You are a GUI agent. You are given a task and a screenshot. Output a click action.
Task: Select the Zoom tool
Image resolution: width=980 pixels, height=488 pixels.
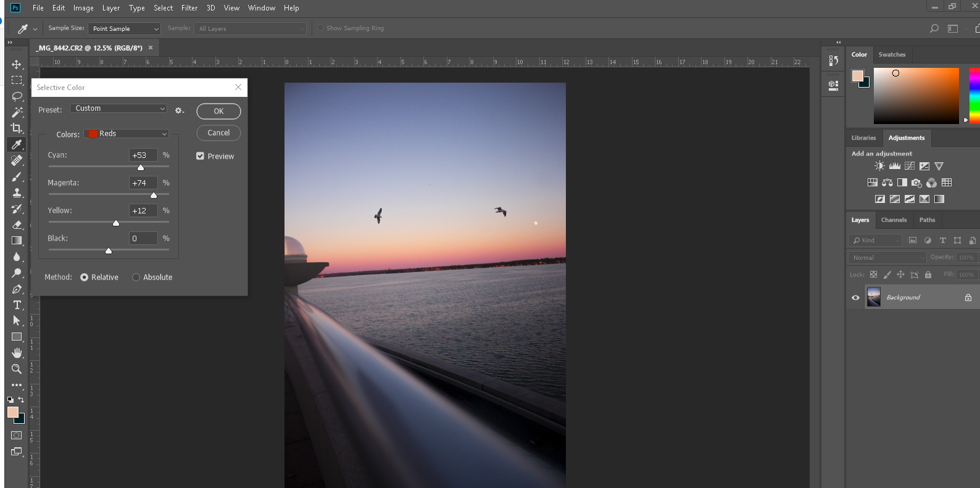[17, 369]
